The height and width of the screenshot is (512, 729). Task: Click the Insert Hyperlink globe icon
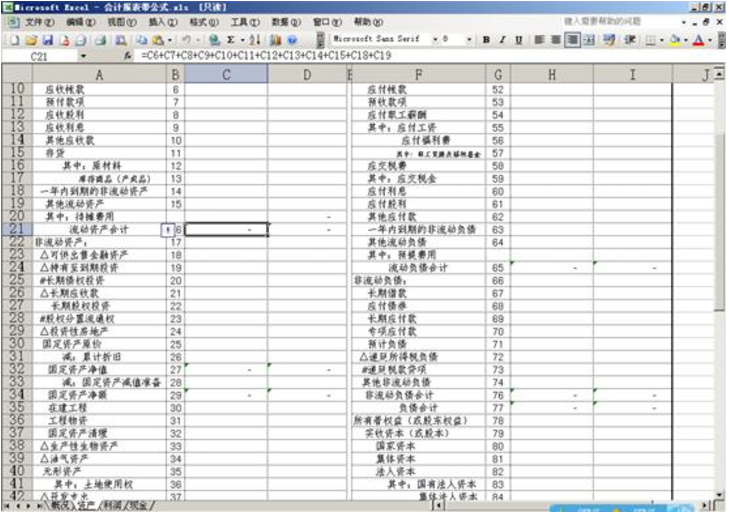pyautogui.click(x=214, y=40)
